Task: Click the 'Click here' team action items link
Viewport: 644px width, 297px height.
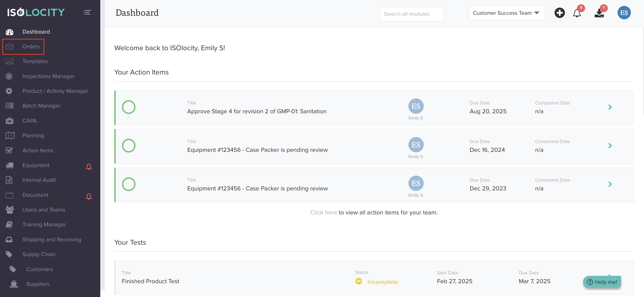Action: tap(323, 213)
